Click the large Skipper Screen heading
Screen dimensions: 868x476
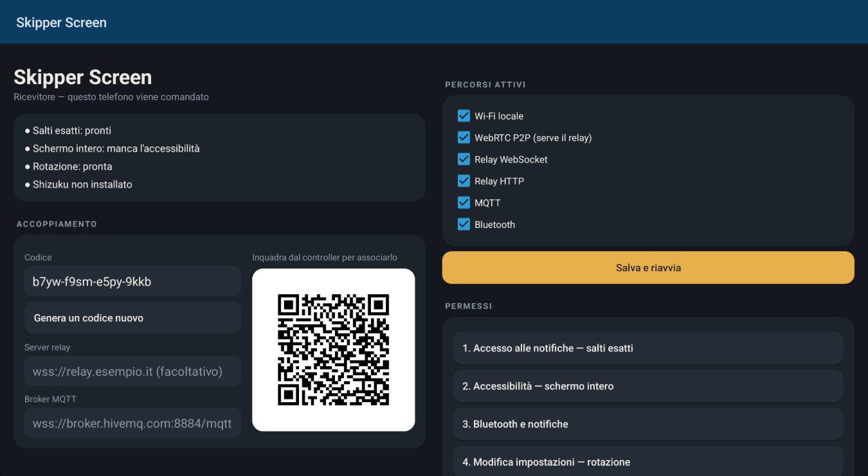(83, 77)
